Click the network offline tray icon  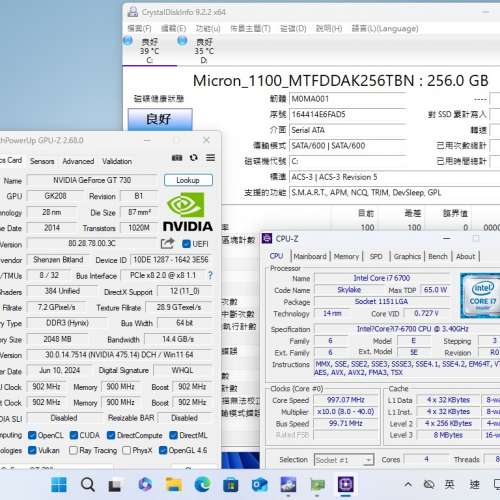click(x=429, y=484)
